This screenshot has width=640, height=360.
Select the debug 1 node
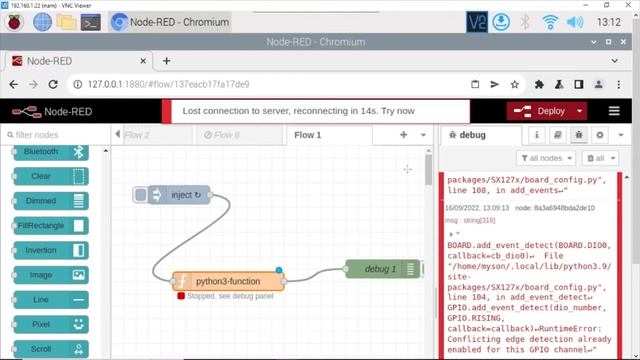pos(382,269)
